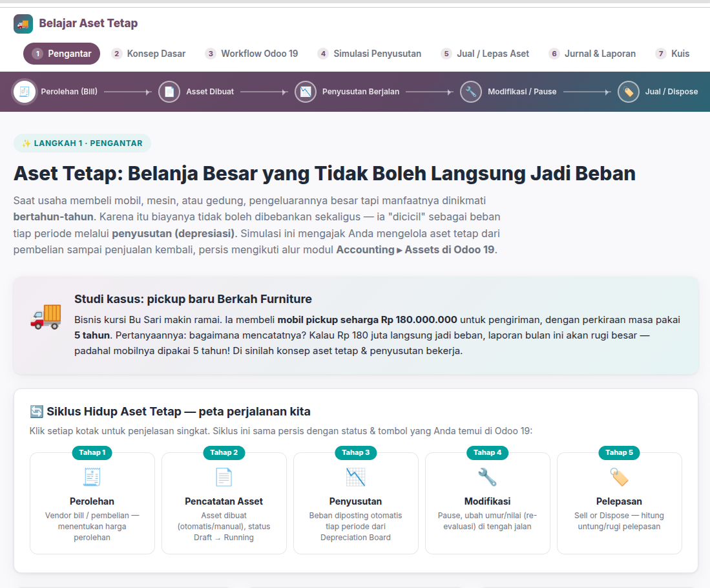This screenshot has width=710, height=588.
Task: Click the Jual / Dispose banner label
Action: pyautogui.click(x=671, y=92)
